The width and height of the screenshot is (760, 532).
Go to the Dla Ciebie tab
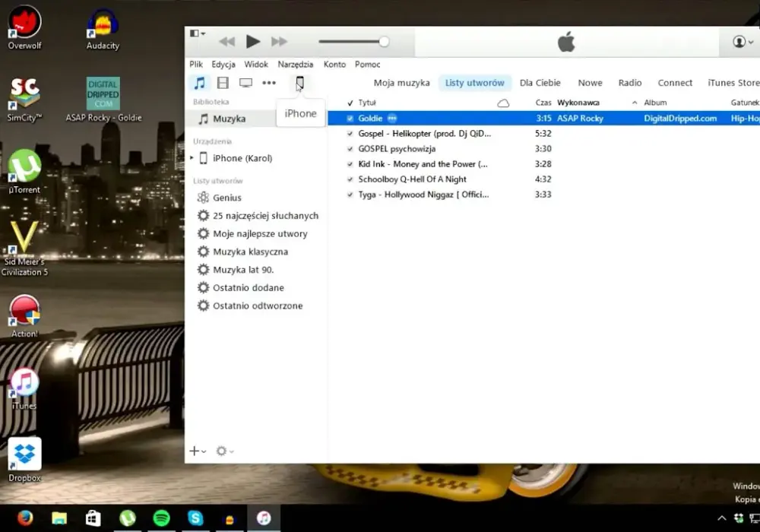(540, 83)
